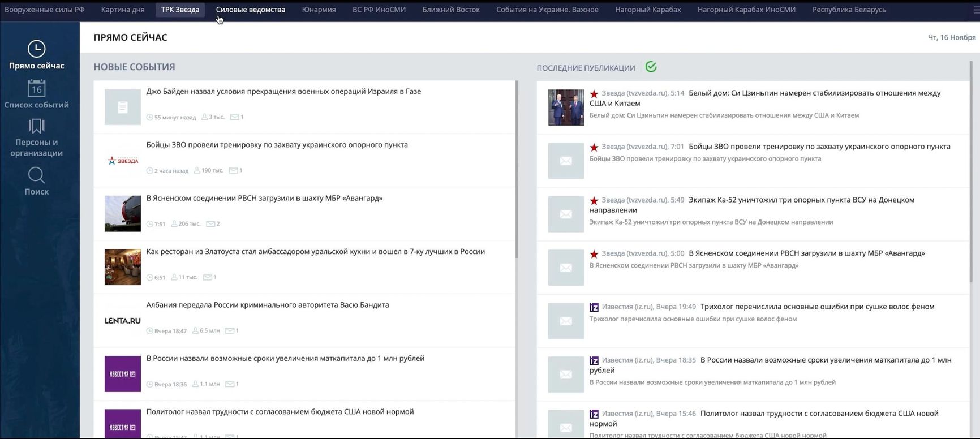Click the Поиск magnifier icon
Image resolution: width=980 pixels, height=439 pixels.
point(36,175)
